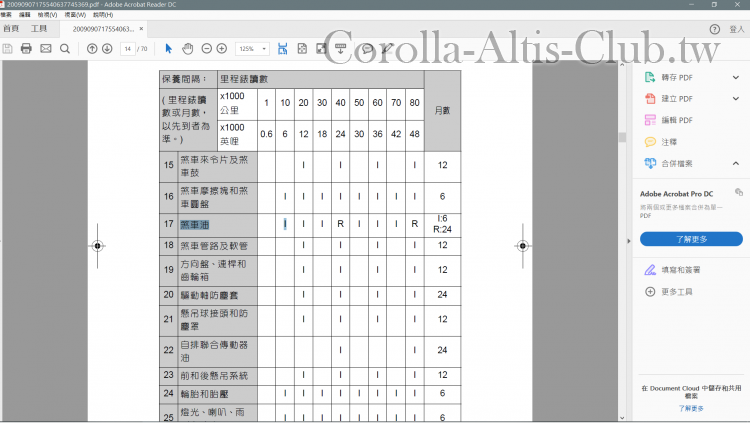Image resolution: width=750 pixels, height=423 pixels.
Task: Select the hand pan tool
Action: [x=188, y=48]
